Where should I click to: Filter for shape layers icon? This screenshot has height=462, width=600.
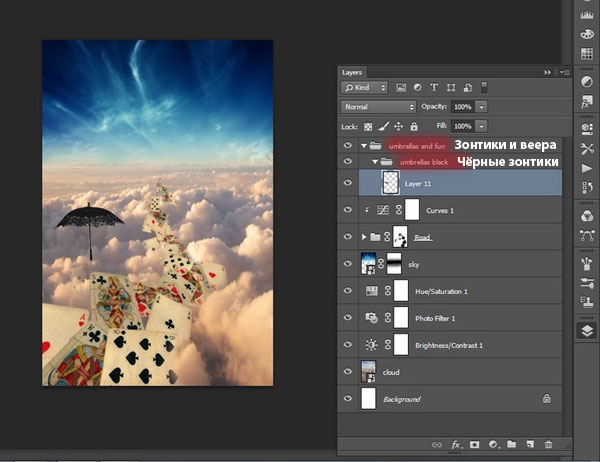(451, 88)
